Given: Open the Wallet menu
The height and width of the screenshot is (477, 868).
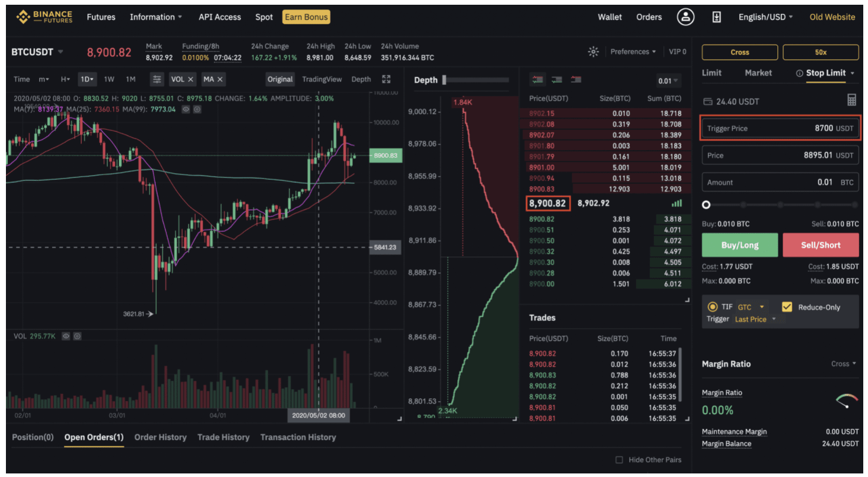Looking at the screenshot, I should tap(609, 17).
